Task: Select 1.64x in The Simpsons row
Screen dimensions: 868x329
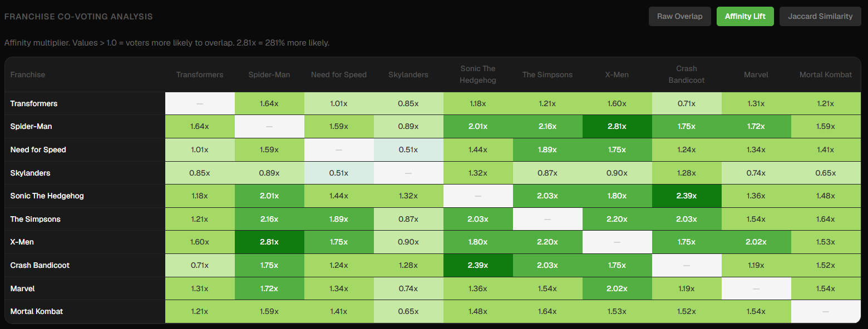Action: coord(826,219)
